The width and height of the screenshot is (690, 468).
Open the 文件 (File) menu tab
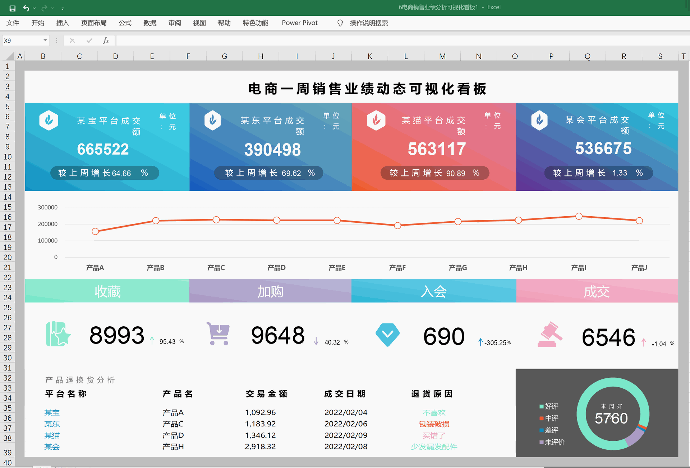(12, 21)
